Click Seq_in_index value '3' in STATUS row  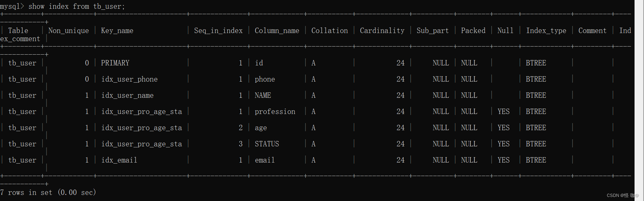coord(240,144)
